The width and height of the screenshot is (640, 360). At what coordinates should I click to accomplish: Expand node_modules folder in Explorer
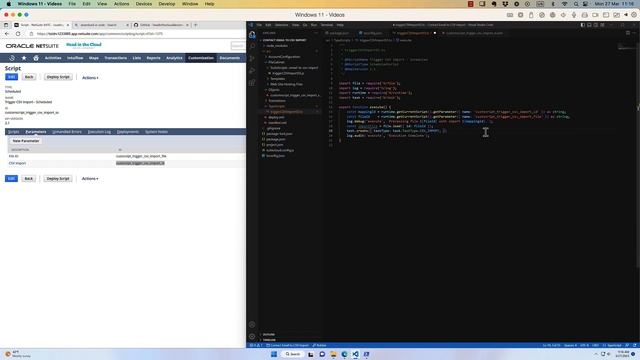(277, 46)
